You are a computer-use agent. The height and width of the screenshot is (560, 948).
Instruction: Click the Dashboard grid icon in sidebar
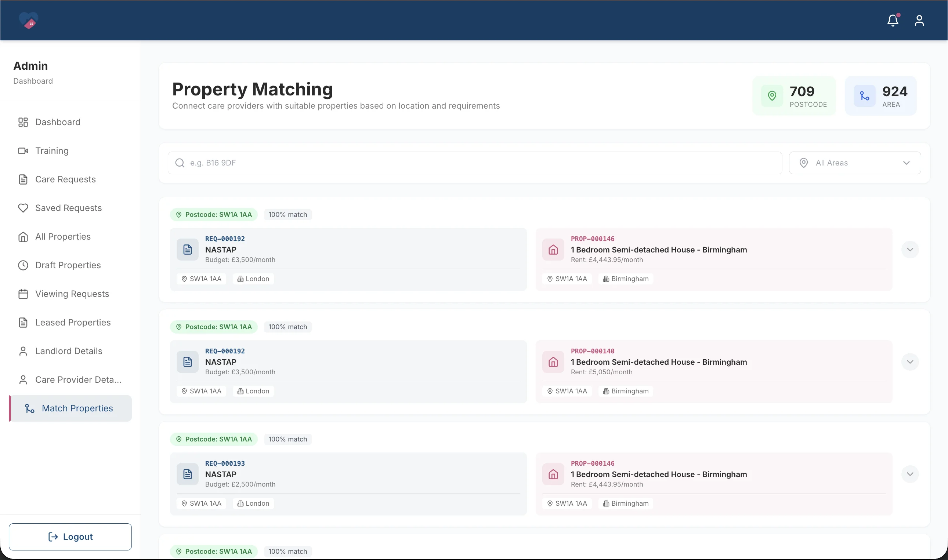point(23,122)
